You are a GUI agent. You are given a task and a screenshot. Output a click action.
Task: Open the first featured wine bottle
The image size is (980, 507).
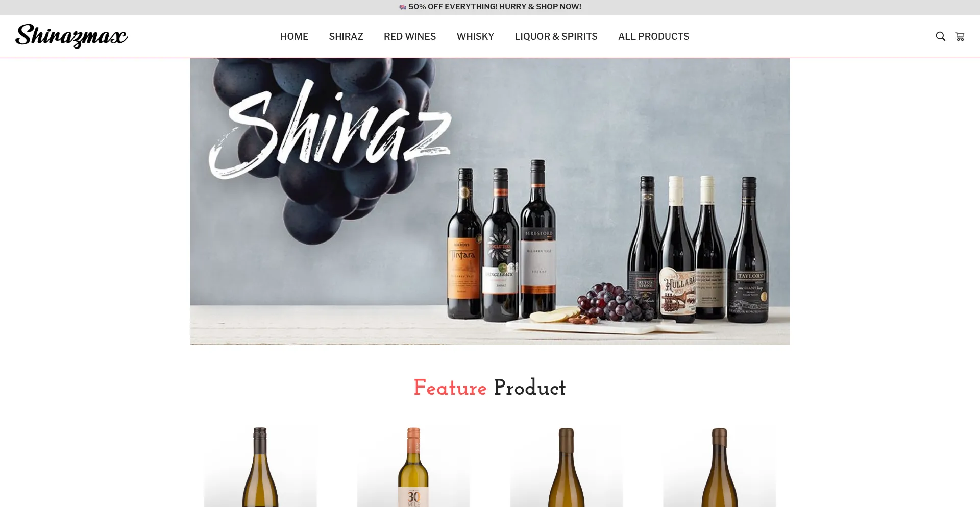tap(260, 467)
